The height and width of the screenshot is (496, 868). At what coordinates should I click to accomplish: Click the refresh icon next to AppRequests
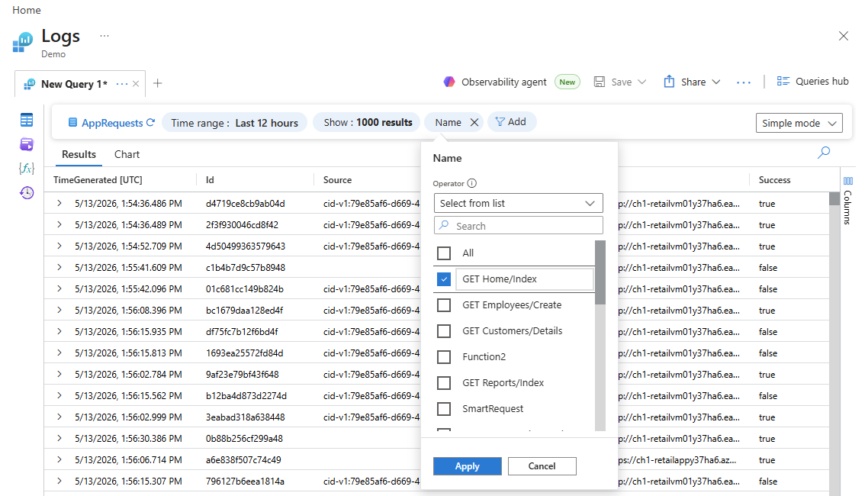click(x=150, y=122)
